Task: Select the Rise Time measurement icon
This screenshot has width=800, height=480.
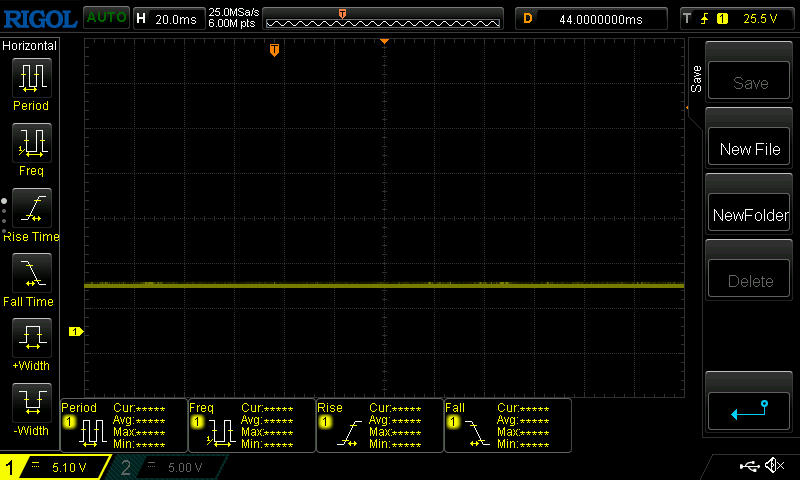Action: [32, 208]
